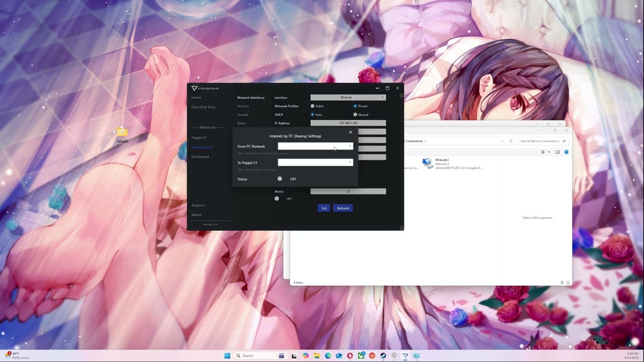
Task: Open Dashboard in sidebar
Action: [x=200, y=156]
